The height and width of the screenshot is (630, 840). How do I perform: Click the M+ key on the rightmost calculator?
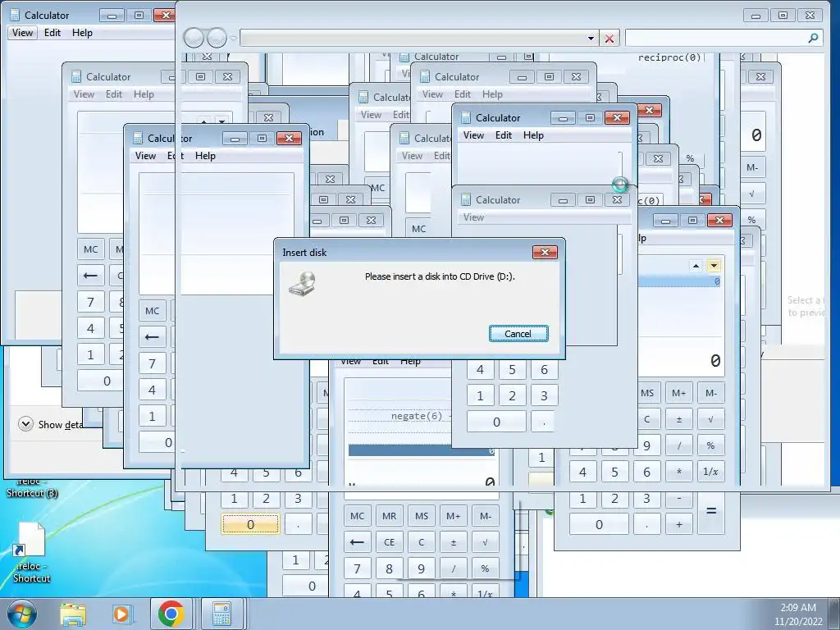(678, 393)
